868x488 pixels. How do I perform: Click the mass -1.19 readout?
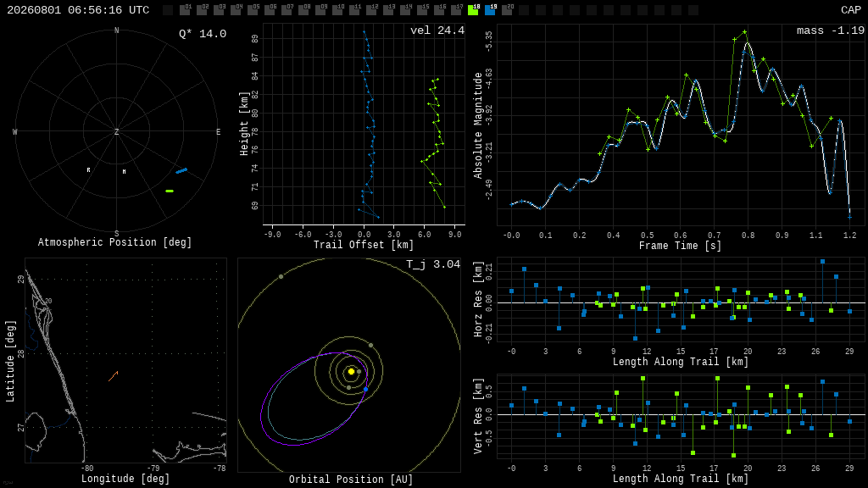pyautogui.click(x=831, y=30)
